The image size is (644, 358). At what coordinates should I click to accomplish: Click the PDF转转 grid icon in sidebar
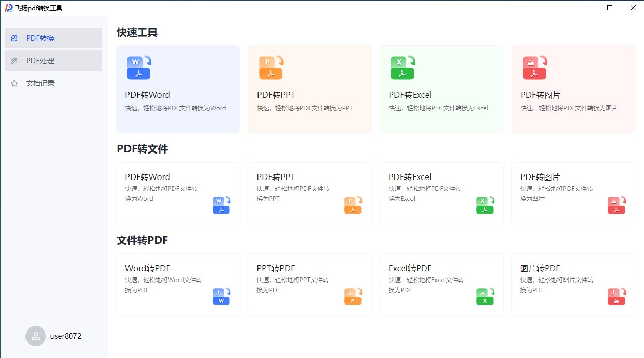pos(13,38)
